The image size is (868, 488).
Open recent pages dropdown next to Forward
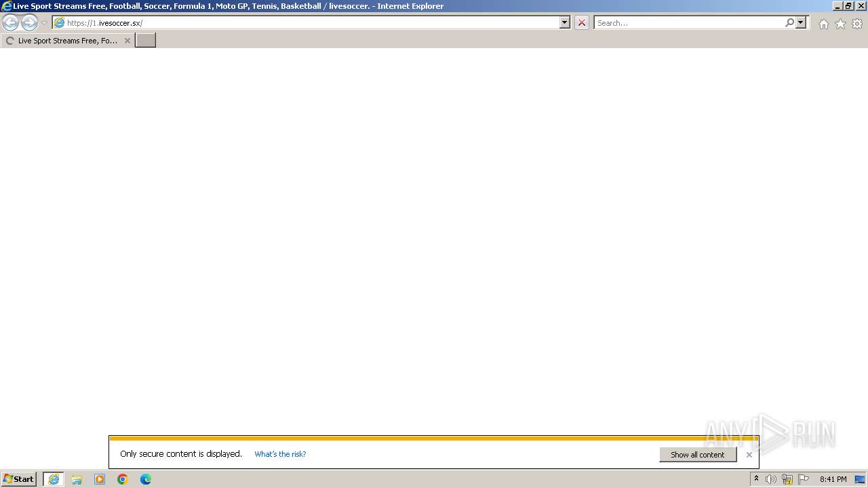pyautogui.click(x=44, y=23)
